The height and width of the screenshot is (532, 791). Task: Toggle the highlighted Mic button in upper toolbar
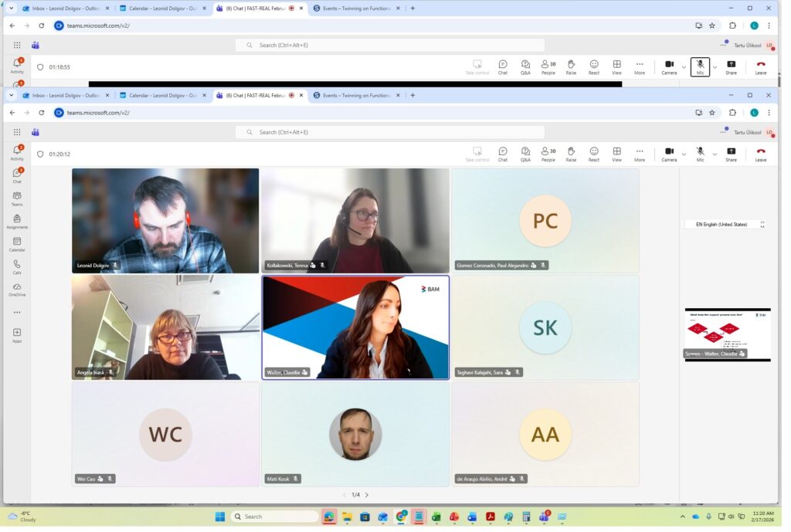[700, 66]
